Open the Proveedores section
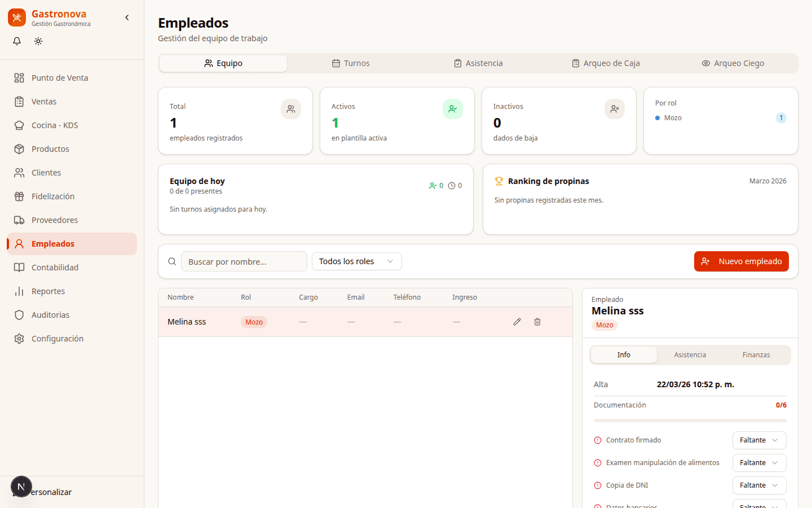Image resolution: width=812 pixels, height=508 pixels. tap(55, 220)
